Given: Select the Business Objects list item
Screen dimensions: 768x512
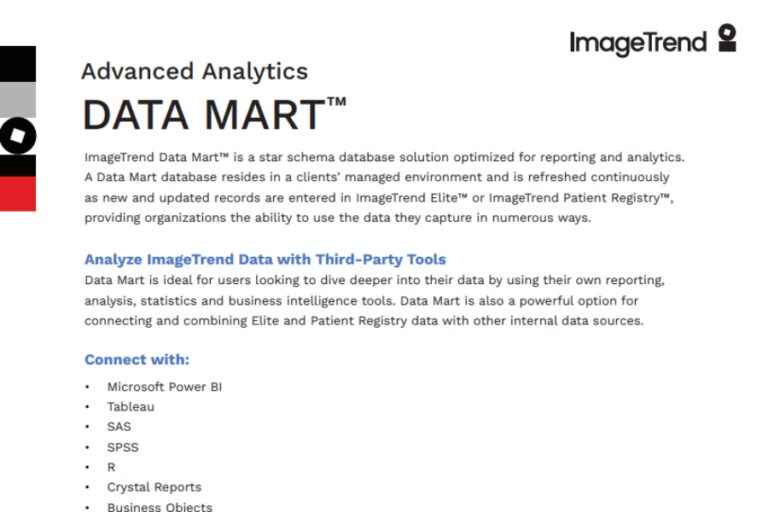Looking at the screenshot, I should pyautogui.click(x=159, y=506).
